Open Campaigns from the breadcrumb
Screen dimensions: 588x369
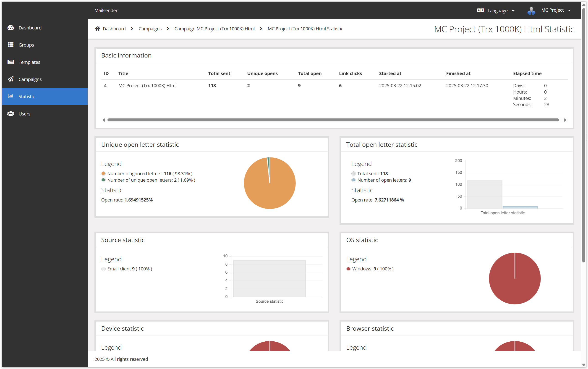pos(150,29)
